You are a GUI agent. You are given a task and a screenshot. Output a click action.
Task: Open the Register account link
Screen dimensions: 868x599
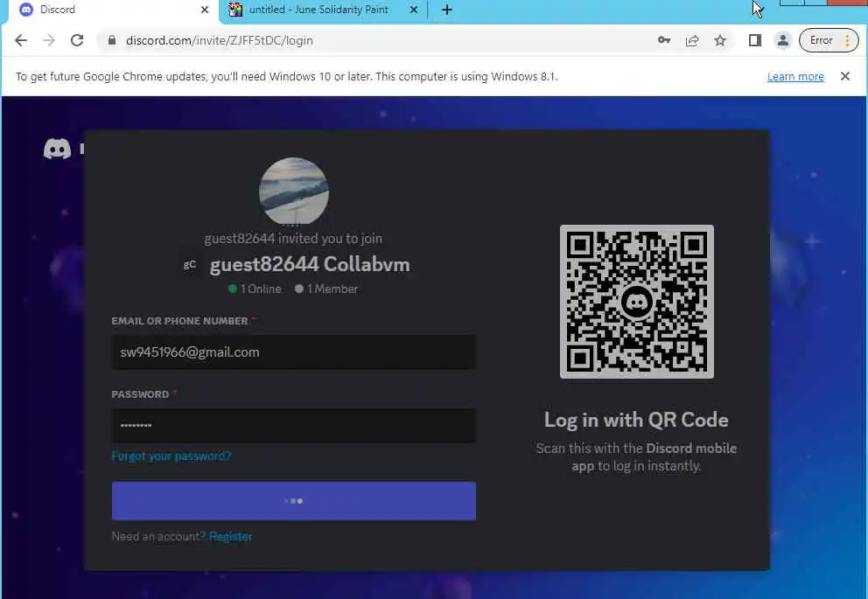click(230, 537)
